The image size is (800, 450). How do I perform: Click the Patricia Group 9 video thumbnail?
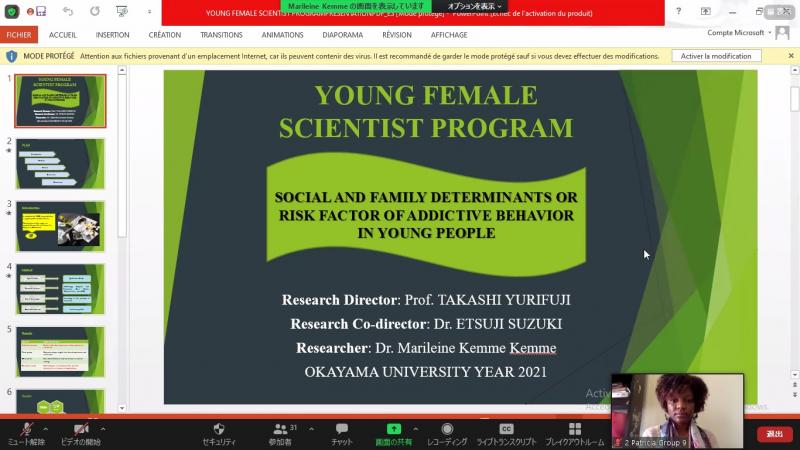point(678,411)
